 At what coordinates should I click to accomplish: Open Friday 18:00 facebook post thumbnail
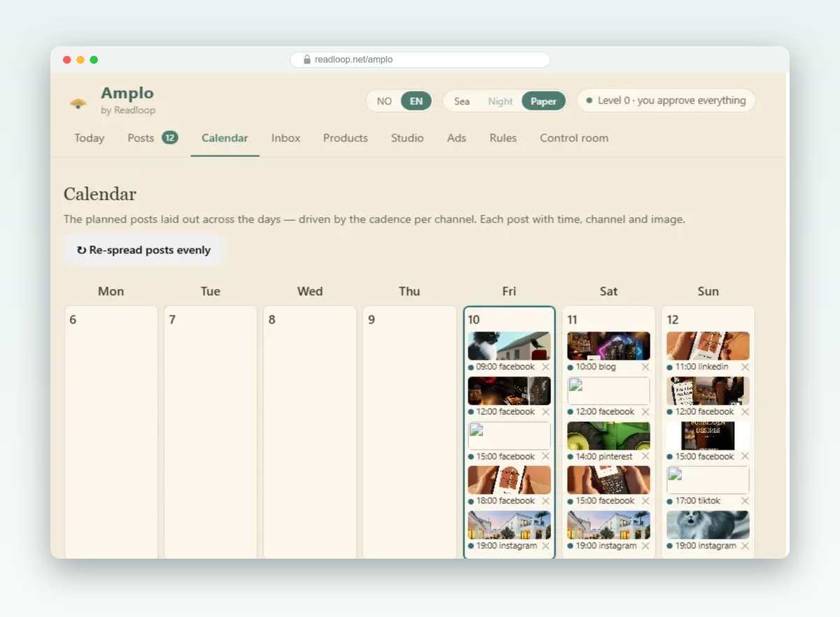(x=509, y=480)
